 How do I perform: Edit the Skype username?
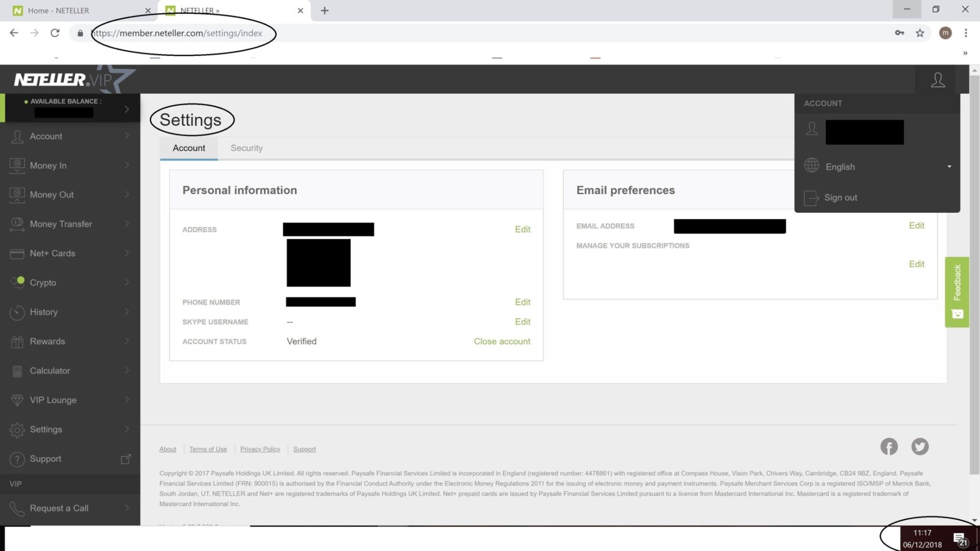(522, 322)
